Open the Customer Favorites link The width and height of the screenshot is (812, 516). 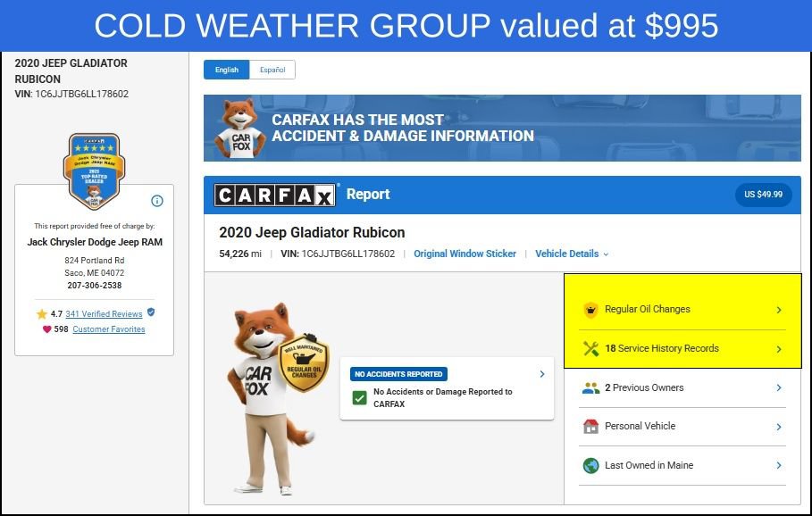(109, 329)
